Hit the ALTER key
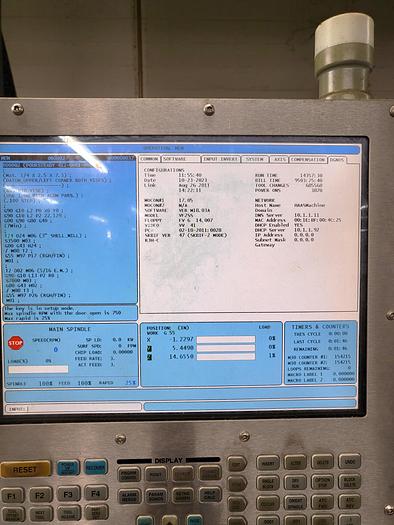 coord(295,462)
